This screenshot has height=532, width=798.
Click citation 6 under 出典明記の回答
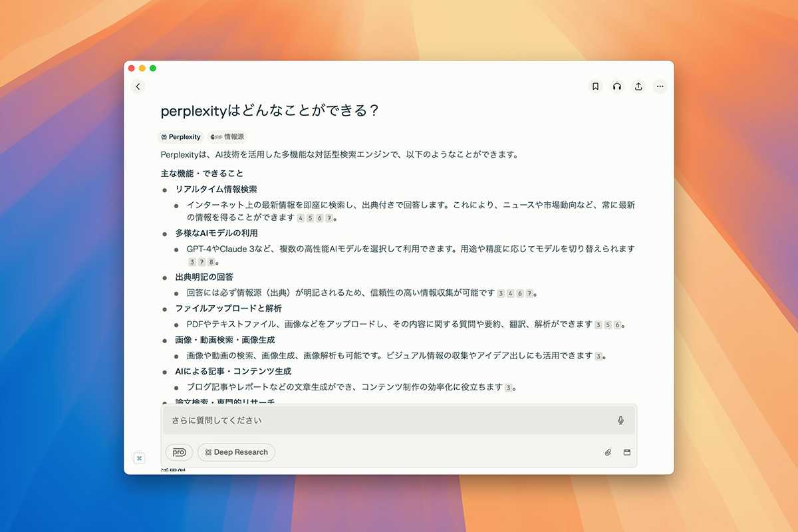(x=519, y=293)
